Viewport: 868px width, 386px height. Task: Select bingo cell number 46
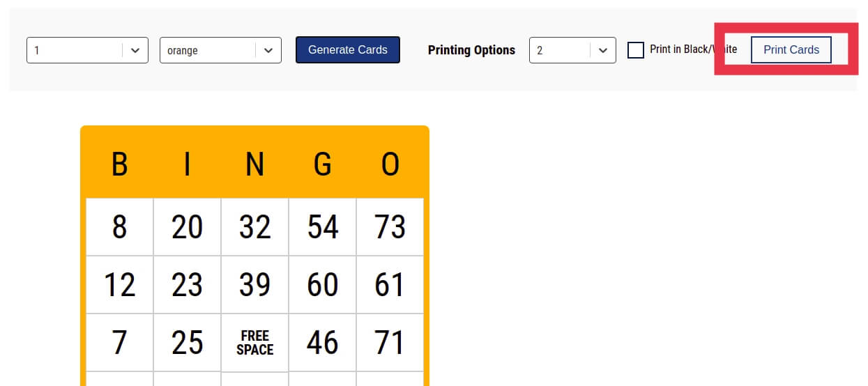coord(322,343)
